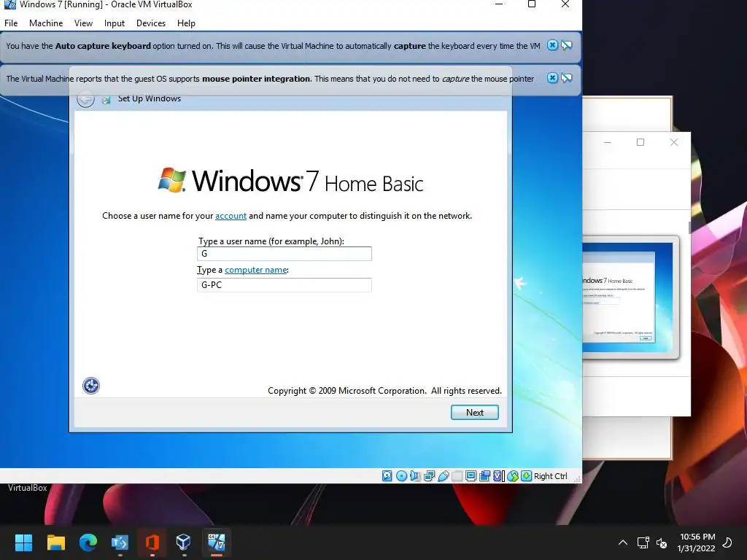Open the Ease of Access icon
747x560 pixels.
[91, 385]
